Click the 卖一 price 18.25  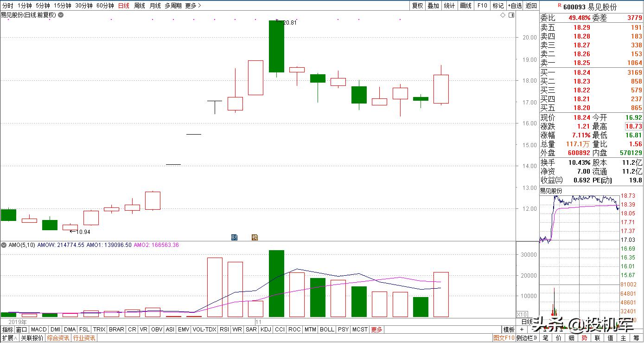click(x=582, y=63)
